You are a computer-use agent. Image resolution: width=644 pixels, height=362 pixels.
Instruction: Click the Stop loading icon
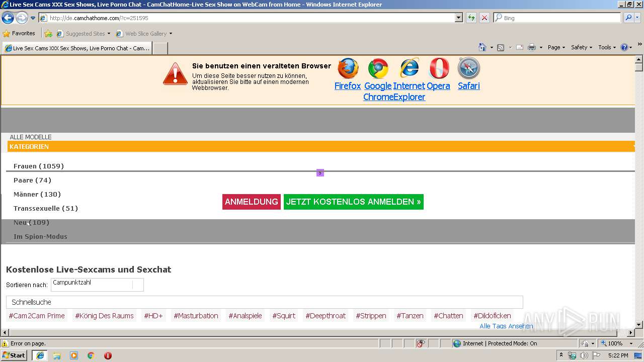484,18
